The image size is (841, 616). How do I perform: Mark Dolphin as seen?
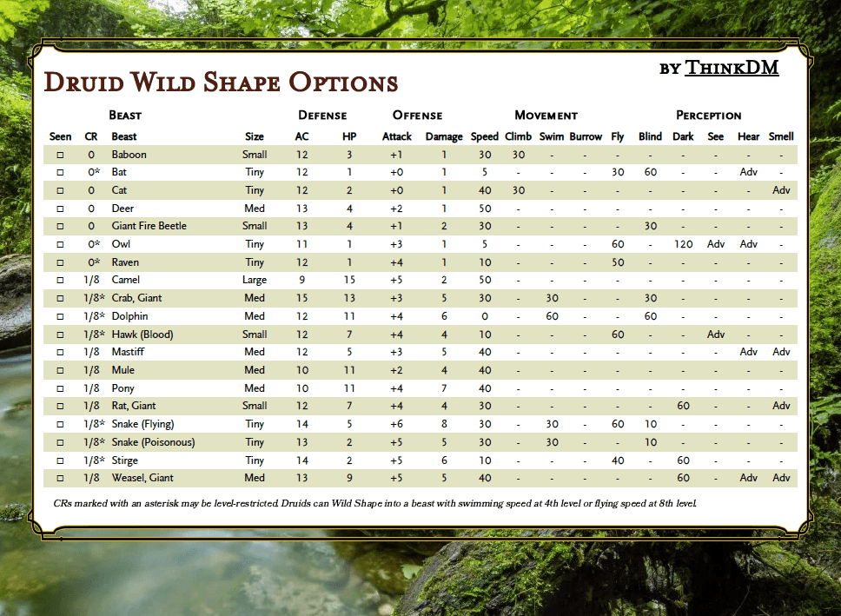(x=59, y=315)
